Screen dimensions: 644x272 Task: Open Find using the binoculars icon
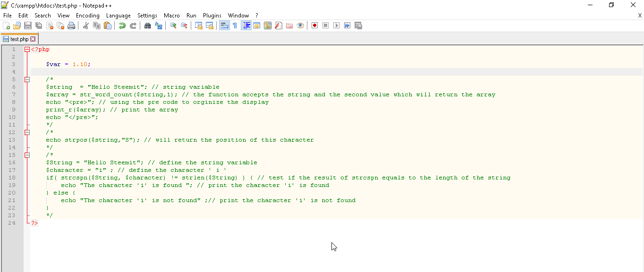(x=148, y=25)
